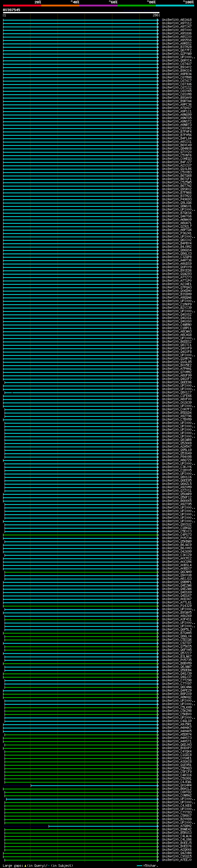Select hit label UniRef100_A8UF99
This screenshot has width=197, height=868.
pyautogui.click(x=177, y=375)
